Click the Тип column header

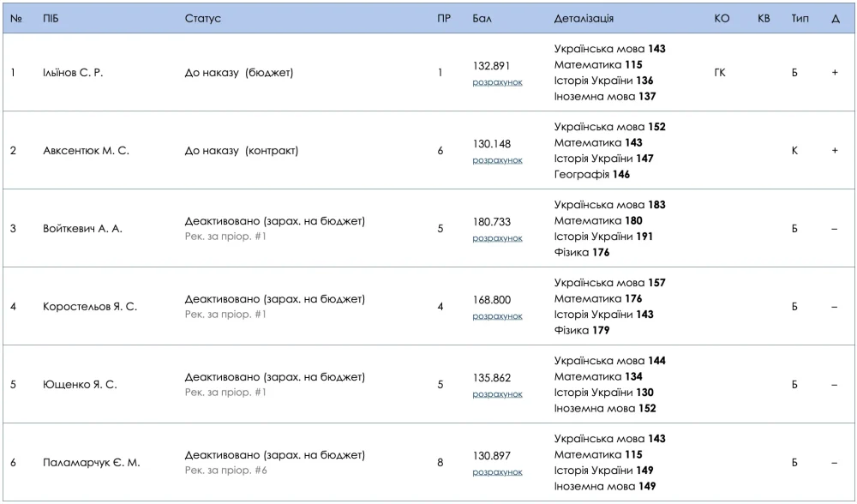click(x=800, y=19)
